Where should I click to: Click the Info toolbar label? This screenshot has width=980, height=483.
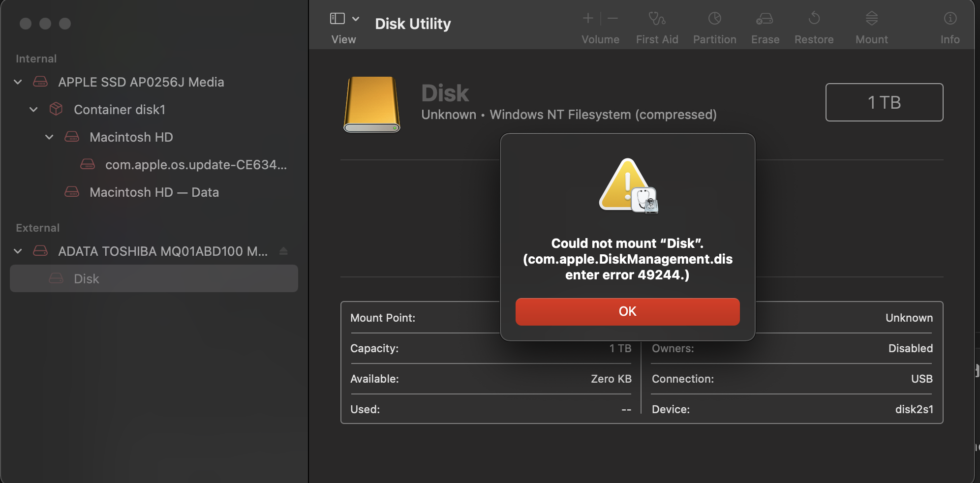click(x=950, y=39)
